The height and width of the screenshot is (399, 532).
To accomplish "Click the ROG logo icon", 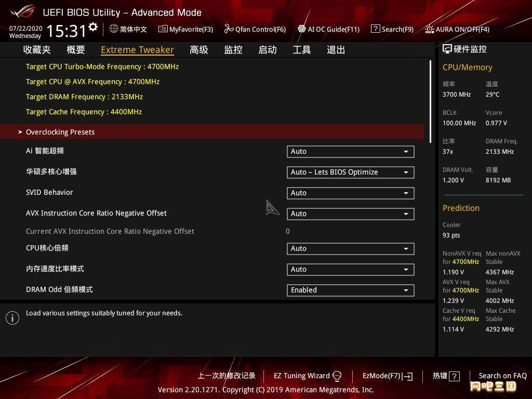I will (x=22, y=11).
